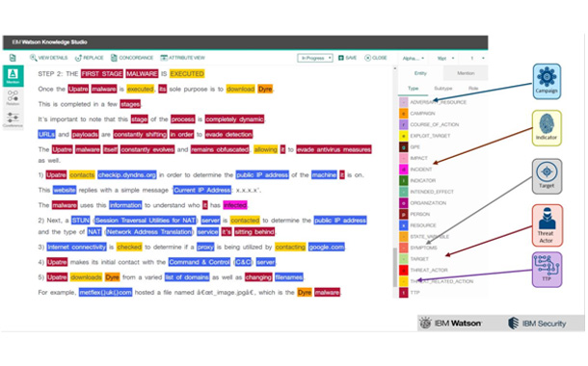
Task: Open the Alpha sort dropdown
Action: 413,58
